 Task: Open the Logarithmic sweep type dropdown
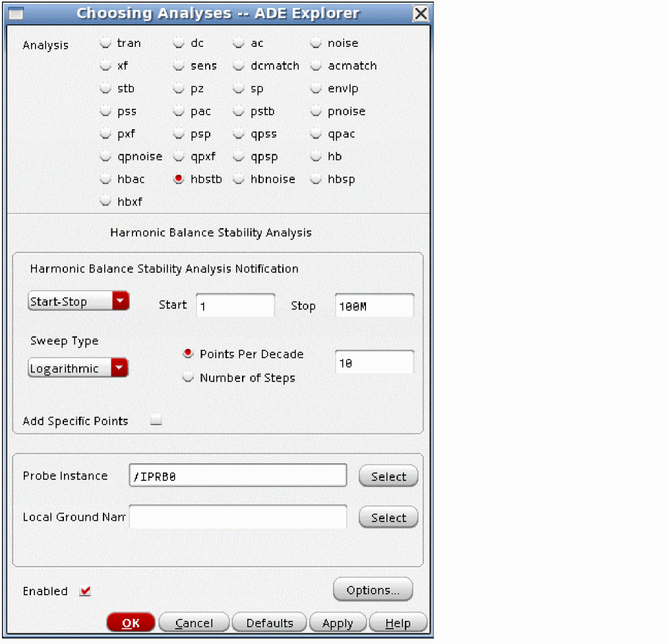[x=78, y=368]
